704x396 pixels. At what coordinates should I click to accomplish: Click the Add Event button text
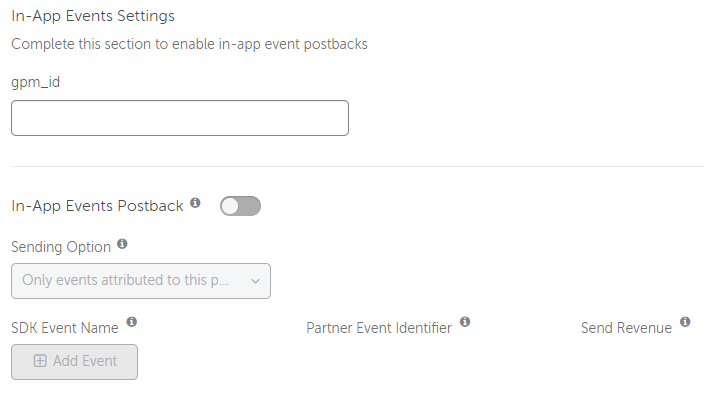click(x=85, y=361)
